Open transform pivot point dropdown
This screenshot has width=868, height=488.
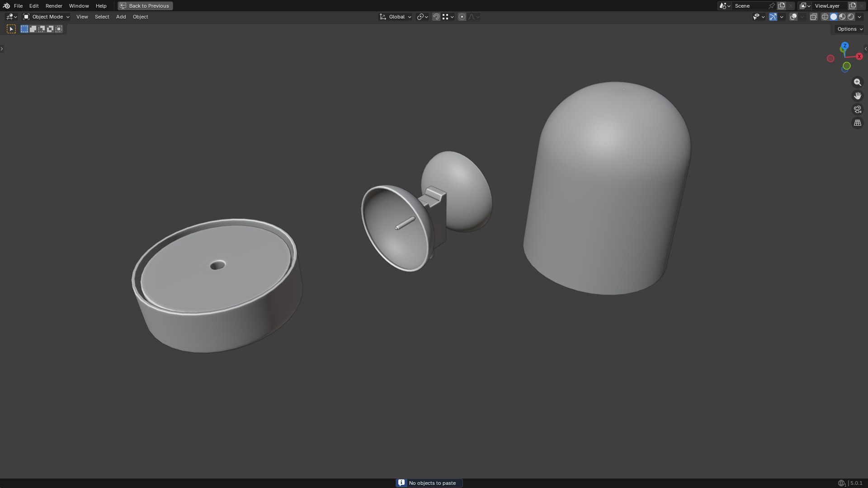coord(422,17)
